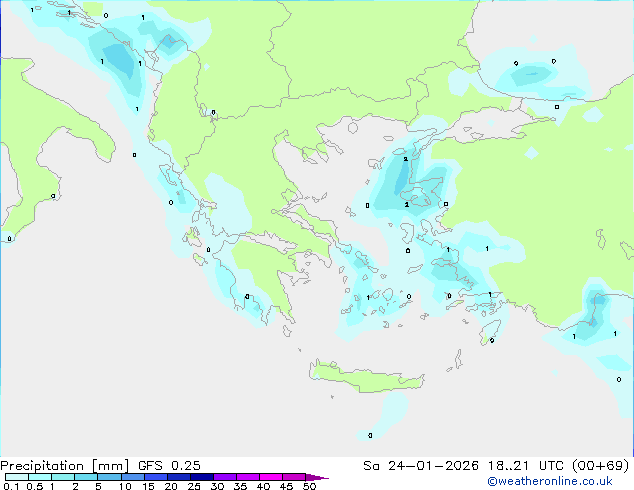634x490 pixels.
Task: Click the island of Crete on the map
Action: point(366,378)
